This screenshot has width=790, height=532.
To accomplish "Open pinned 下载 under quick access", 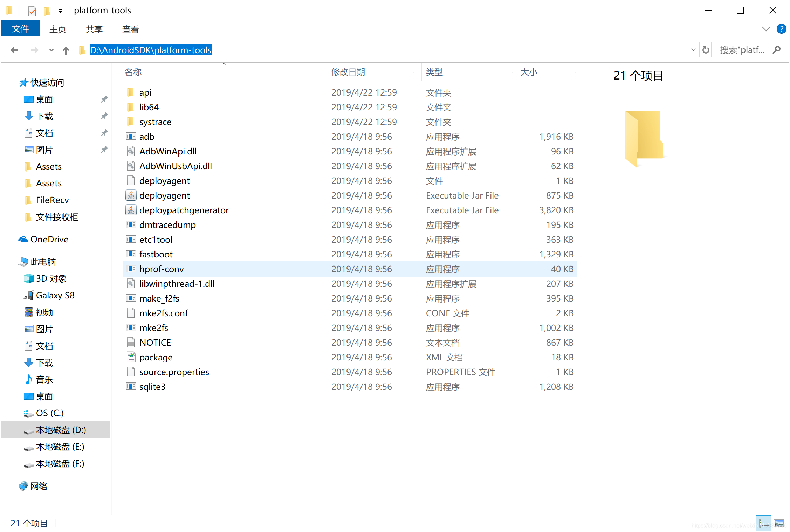I will 44,116.
